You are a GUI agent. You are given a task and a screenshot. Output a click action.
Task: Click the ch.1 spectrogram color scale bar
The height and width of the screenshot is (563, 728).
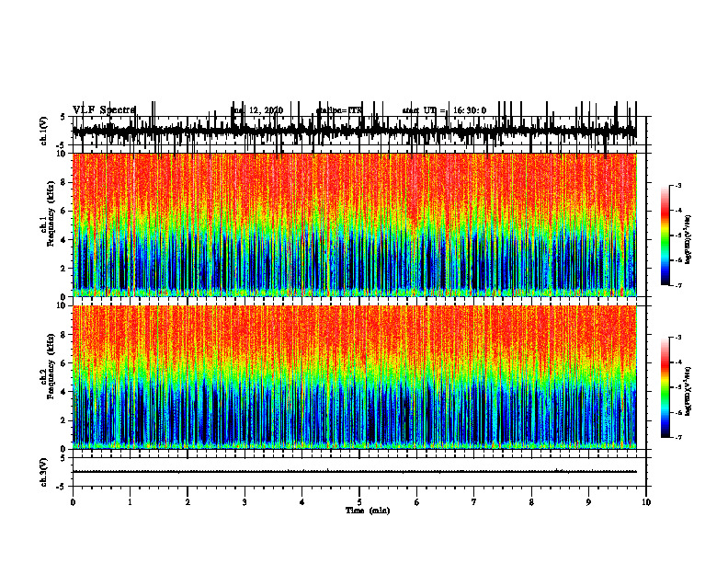click(x=665, y=236)
